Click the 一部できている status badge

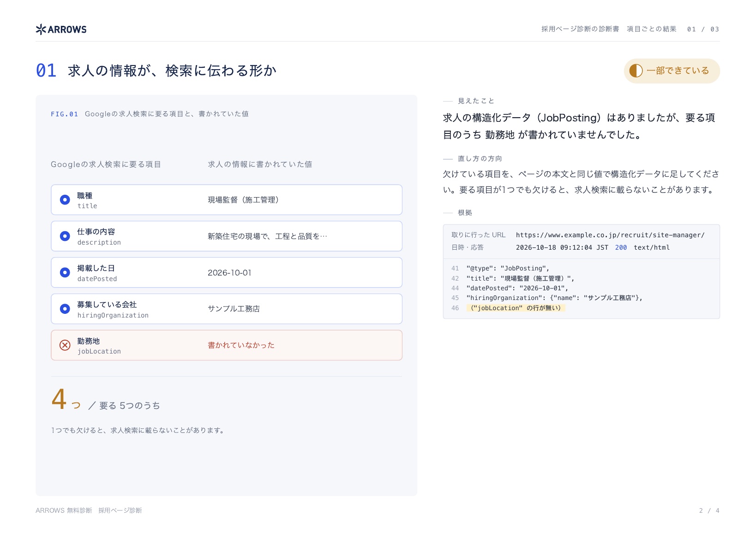click(672, 71)
